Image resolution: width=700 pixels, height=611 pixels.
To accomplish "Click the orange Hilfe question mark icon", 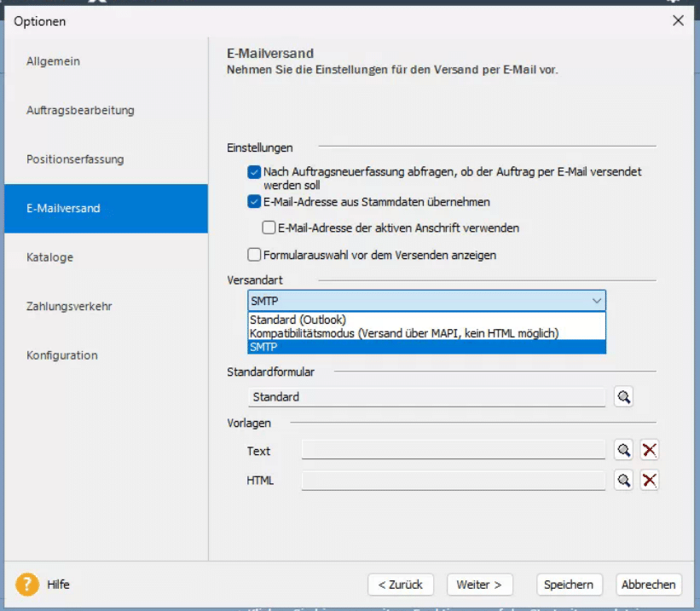I will pyautogui.click(x=27, y=585).
